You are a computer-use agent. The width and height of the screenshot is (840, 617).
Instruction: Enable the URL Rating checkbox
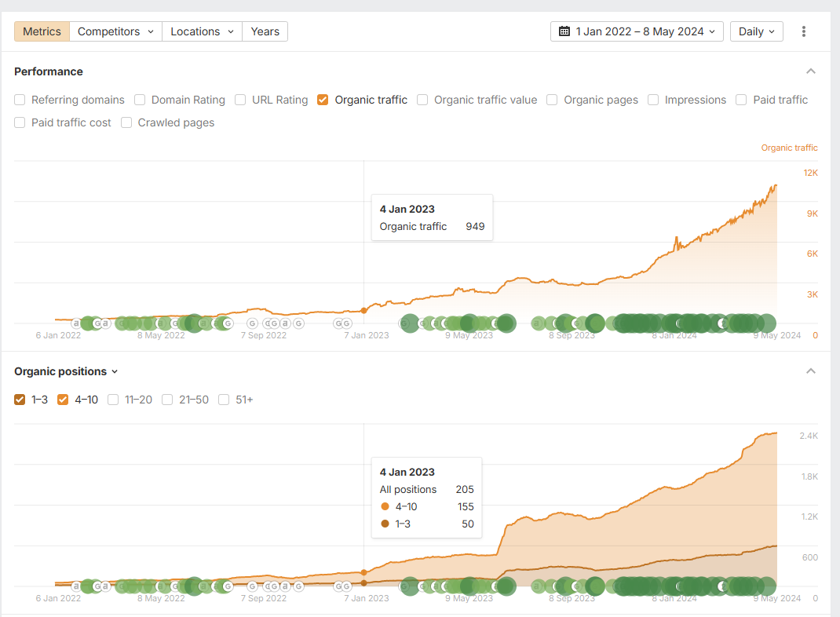click(240, 100)
